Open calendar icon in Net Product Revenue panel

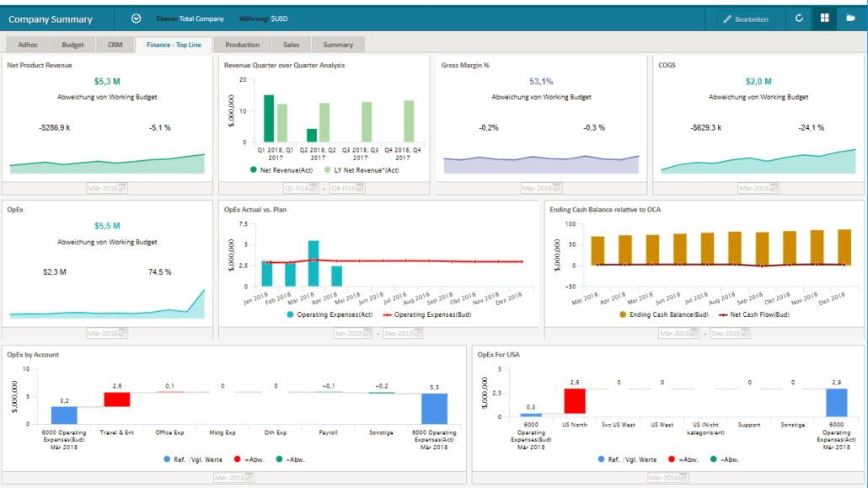point(121,189)
